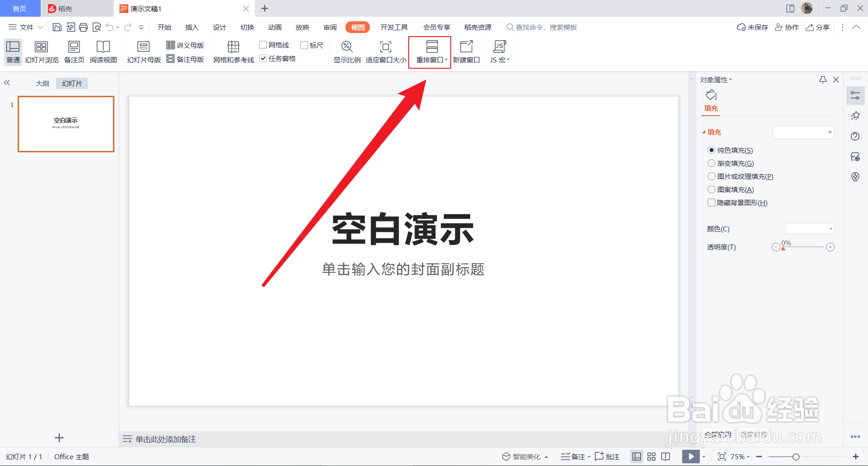Open a 新建窗口 new window
Screen dimensions: 868x466
467,52
